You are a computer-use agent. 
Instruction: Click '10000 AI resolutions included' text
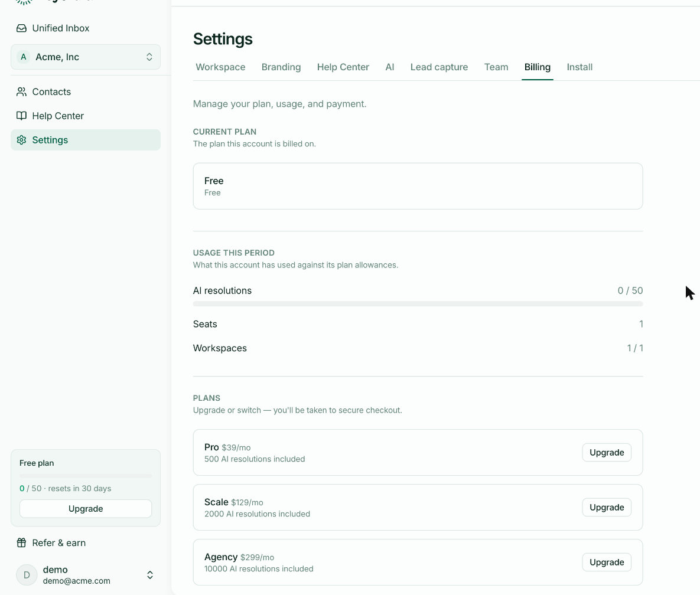(259, 568)
